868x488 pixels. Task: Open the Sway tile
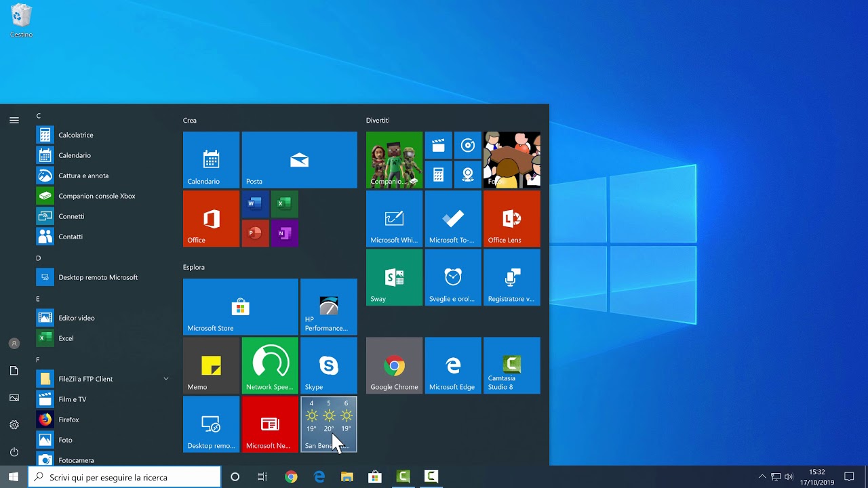(x=394, y=277)
